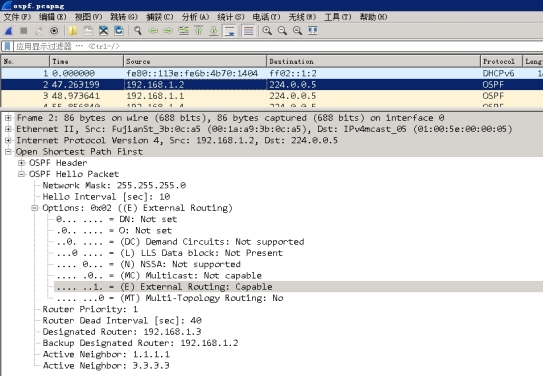Go to a specific packet number
543x376 pixels.
pos(184,31)
